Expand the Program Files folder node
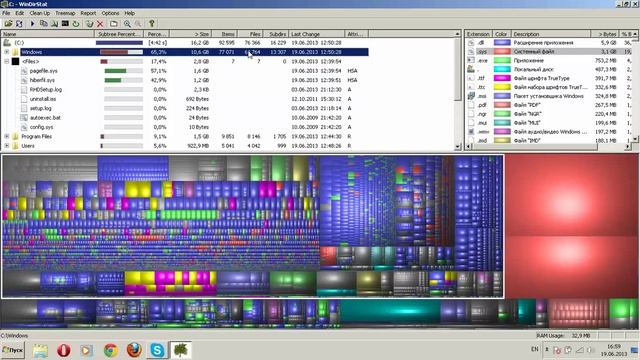Viewport: 640px width, 360px height. click(7, 136)
